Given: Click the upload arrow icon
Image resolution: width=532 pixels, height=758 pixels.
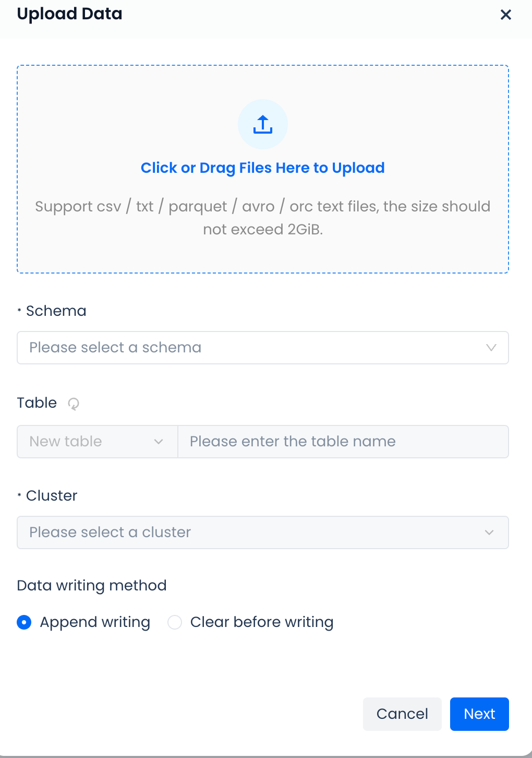Looking at the screenshot, I should coord(263,125).
